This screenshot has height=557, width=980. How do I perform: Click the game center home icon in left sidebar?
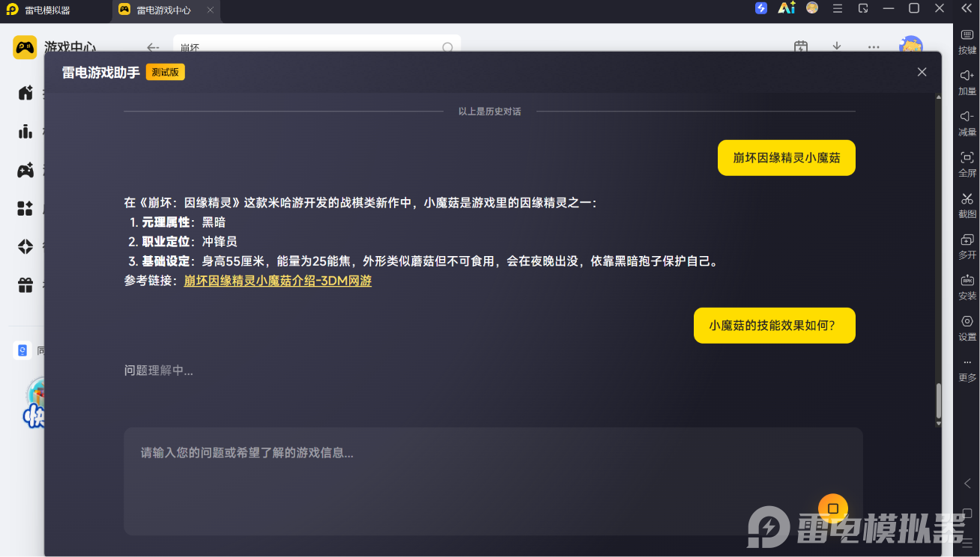(x=25, y=93)
